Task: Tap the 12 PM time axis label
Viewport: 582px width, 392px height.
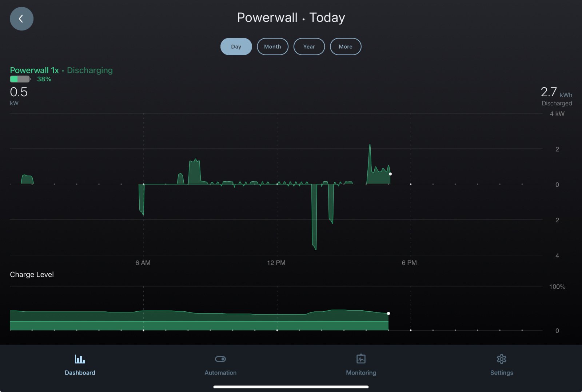Action: pyautogui.click(x=276, y=263)
